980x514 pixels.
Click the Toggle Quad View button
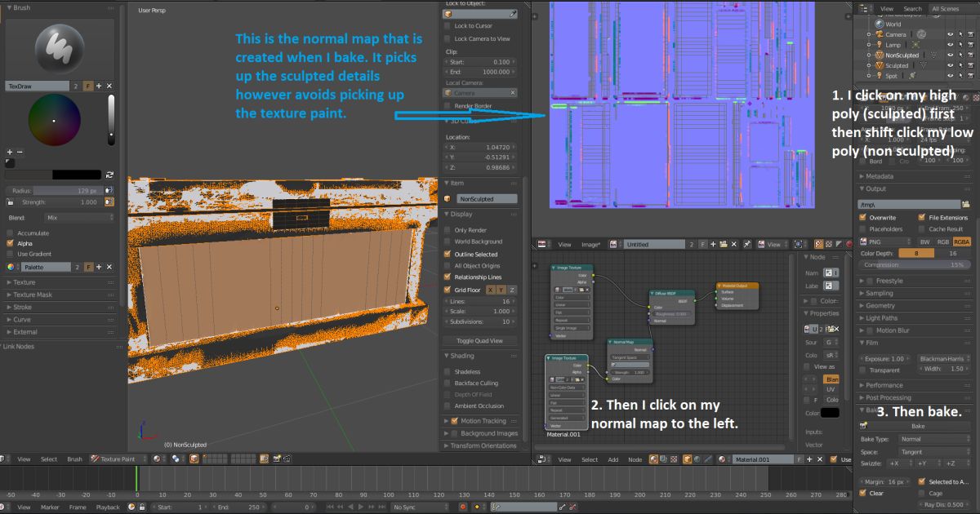click(481, 340)
